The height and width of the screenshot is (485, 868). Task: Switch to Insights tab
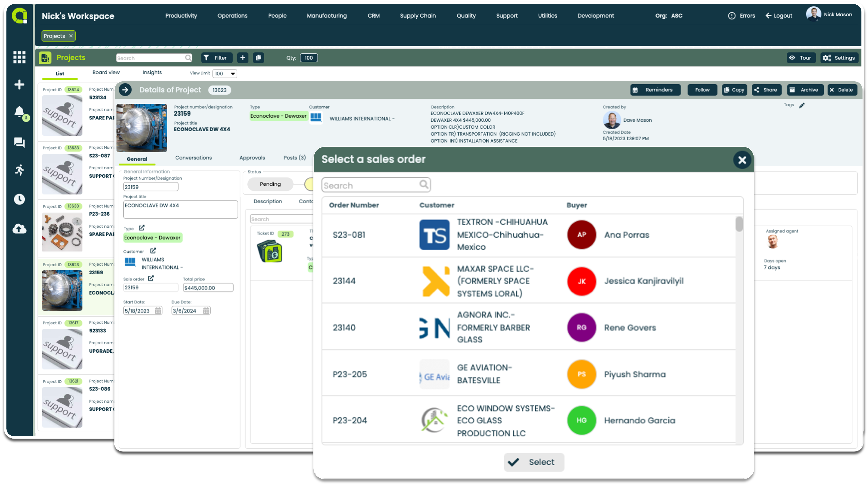[x=152, y=72]
